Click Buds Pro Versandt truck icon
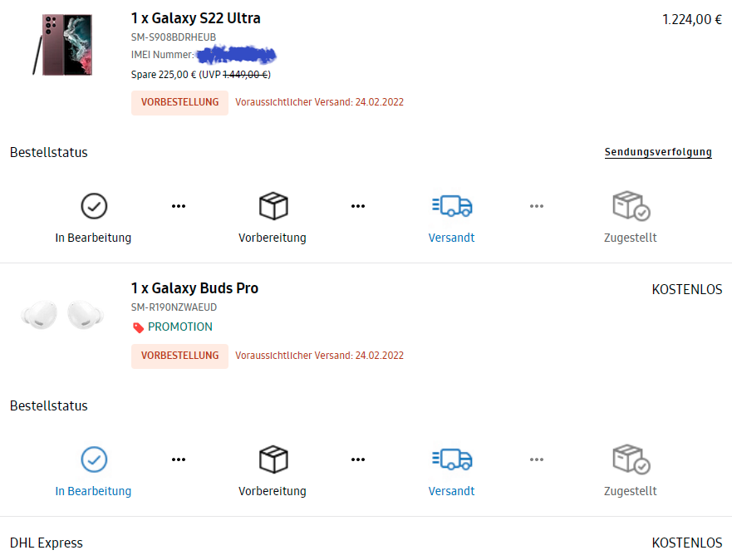Viewport: 732px width, 560px height. [x=452, y=459]
